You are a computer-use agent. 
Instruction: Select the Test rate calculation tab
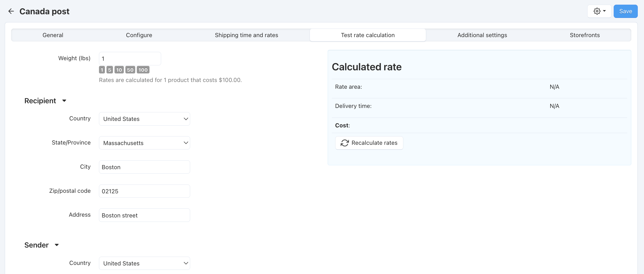tap(368, 35)
